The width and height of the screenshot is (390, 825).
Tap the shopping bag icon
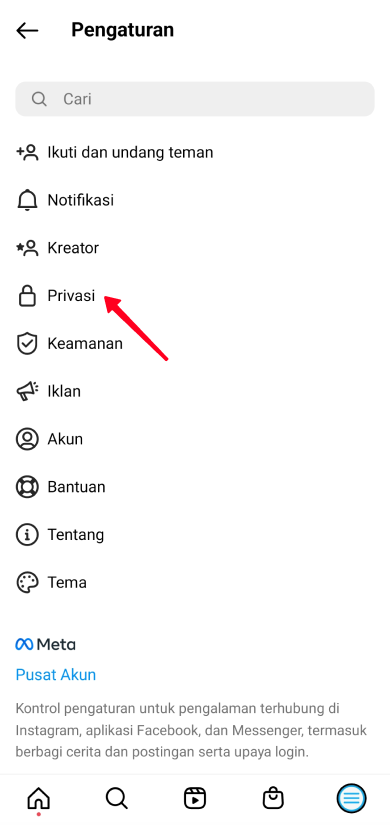[x=273, y=798]
